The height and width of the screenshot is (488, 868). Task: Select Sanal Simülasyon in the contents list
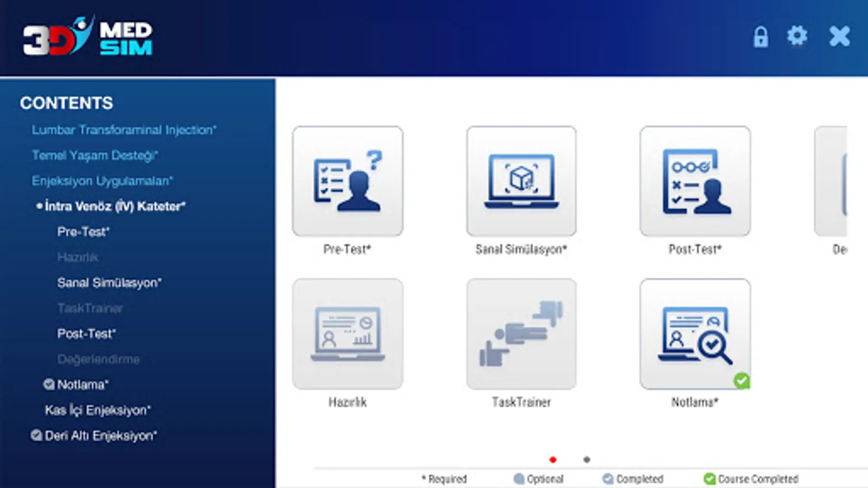(110, 282)
